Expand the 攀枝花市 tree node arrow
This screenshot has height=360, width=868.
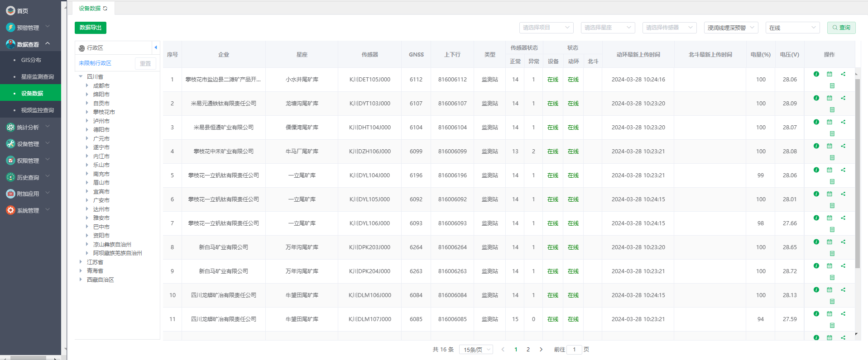[87, 112]
